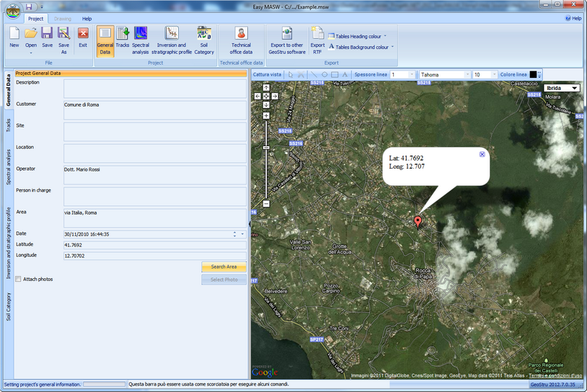This screenshot has height=392, width=587.
Task: Select General Data vertical side tab
Action: click(8, 90)
